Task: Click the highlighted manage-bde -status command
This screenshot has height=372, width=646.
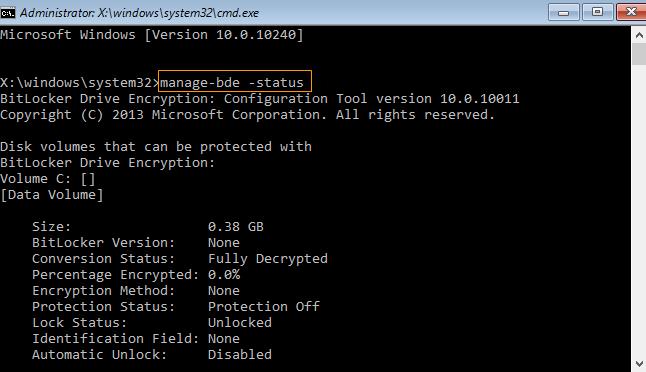Action: (235, 82)
